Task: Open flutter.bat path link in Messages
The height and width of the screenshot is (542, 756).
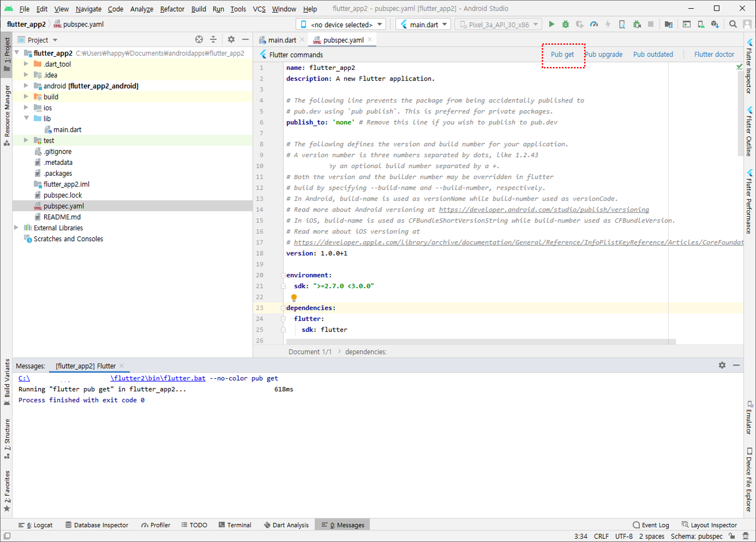Action: 158,378
